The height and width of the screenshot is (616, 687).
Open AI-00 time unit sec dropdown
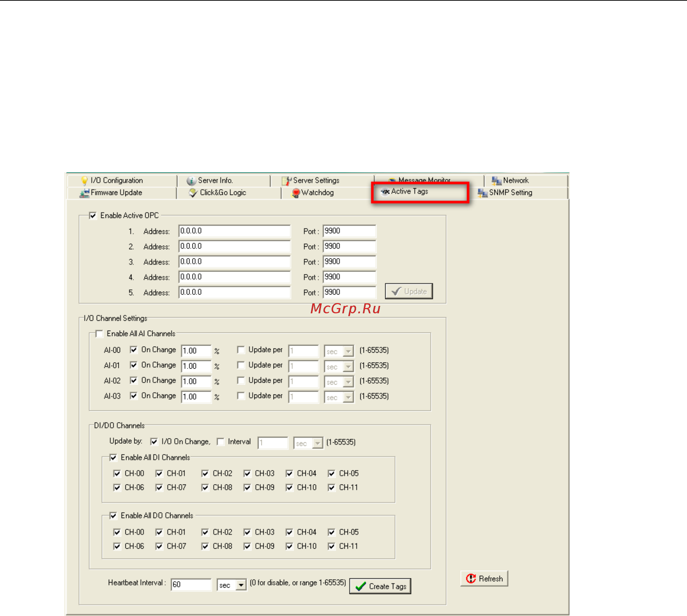tap(348, 351)
